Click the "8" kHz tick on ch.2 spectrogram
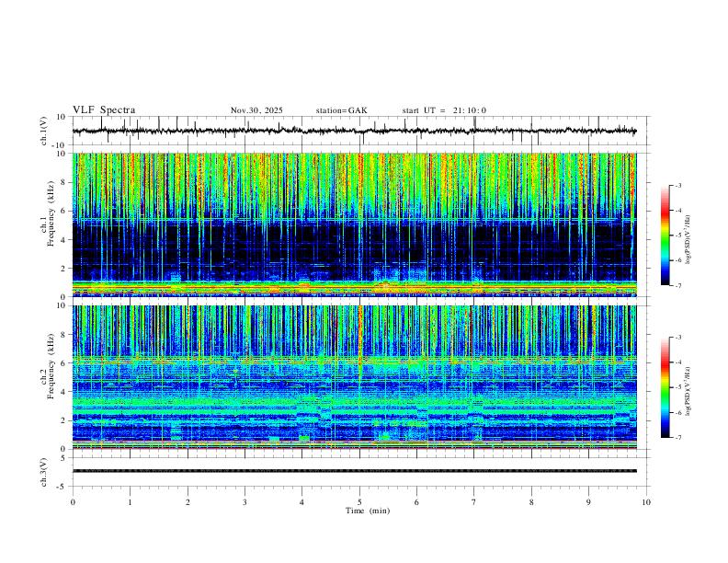 (65, 334)
